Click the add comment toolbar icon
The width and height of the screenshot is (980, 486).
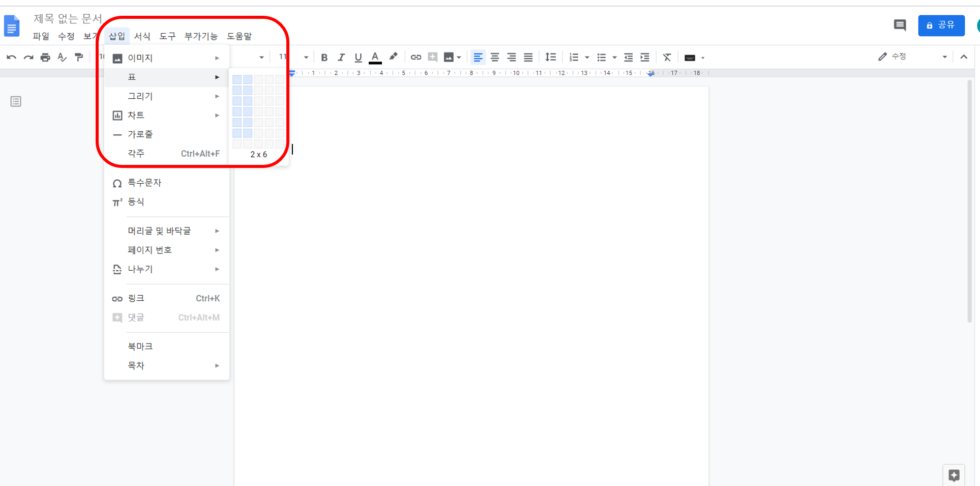pyautogui.click(x=433, y=57)
